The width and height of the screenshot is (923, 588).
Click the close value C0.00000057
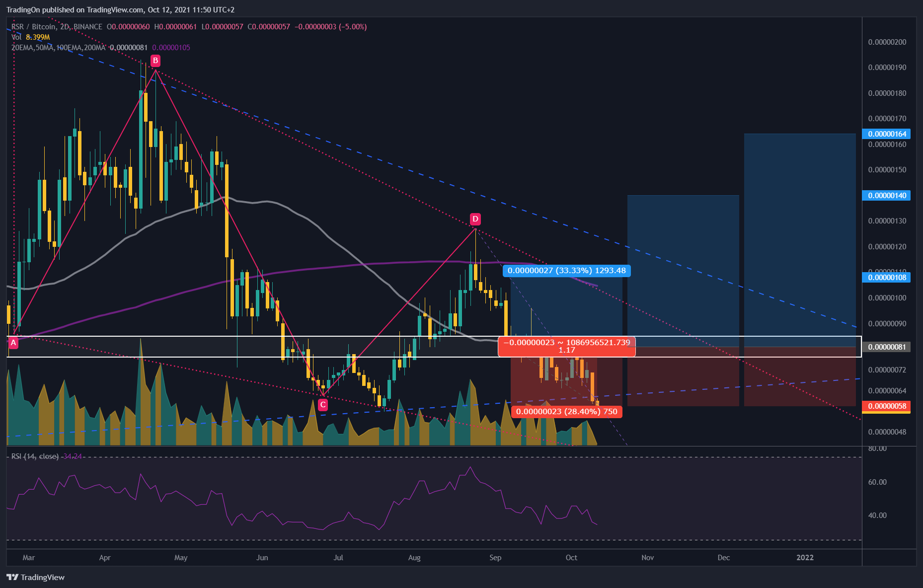point(269,27)
